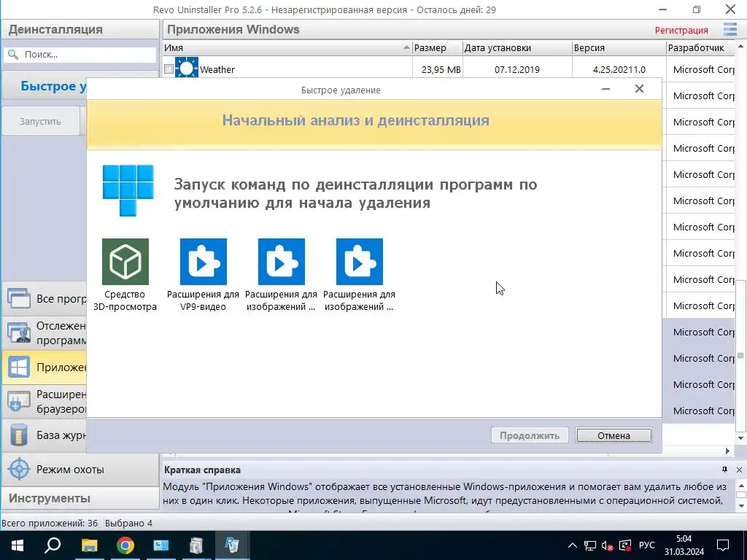
Task: Sort by Разработчик column header
Action: coord(700,47)
